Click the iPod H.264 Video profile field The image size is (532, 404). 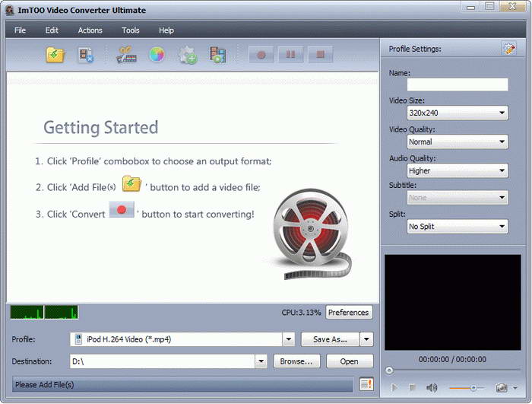click(176, 339)
